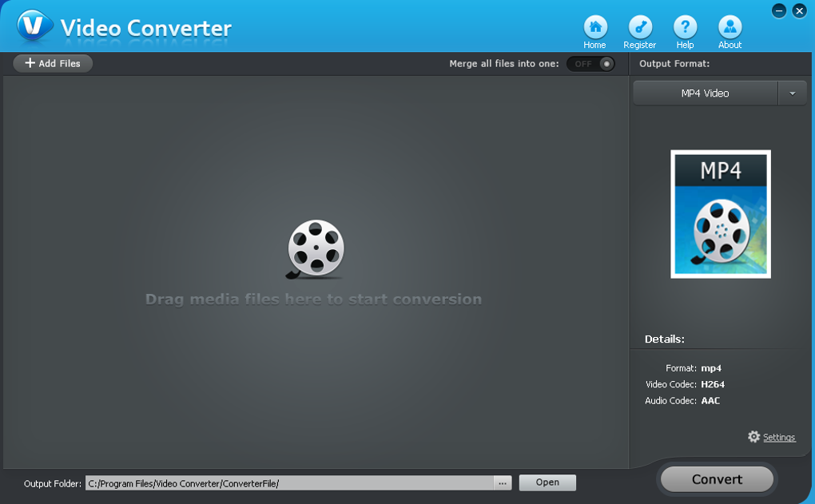Open the About person icon
Image resolution: width=815 pixels, height=504 pixels.
pos(730,26)
